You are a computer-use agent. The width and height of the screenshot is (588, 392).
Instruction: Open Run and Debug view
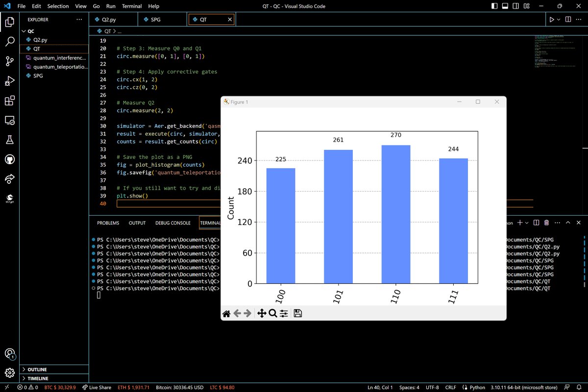click(x=10, y=81)
